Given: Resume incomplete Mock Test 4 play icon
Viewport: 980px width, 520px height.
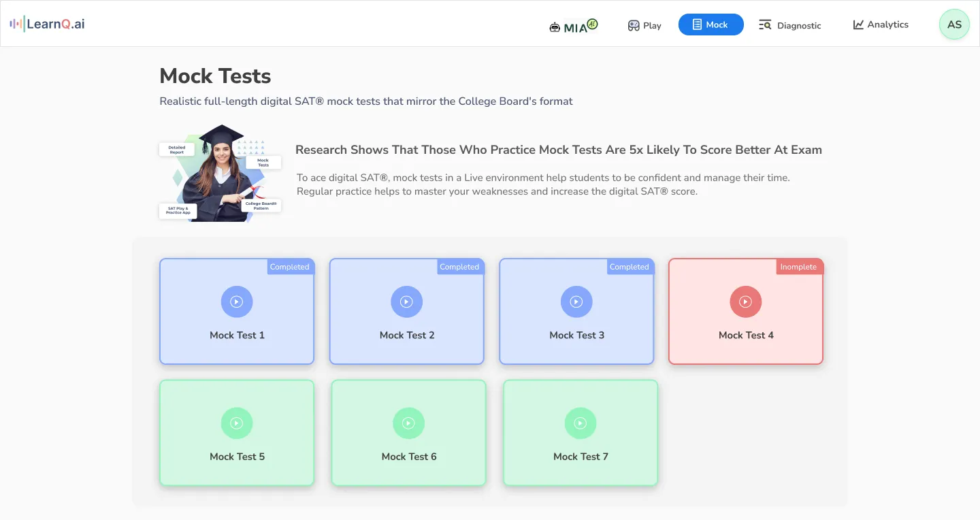Looking at the screenshot, I should point(746,302).
